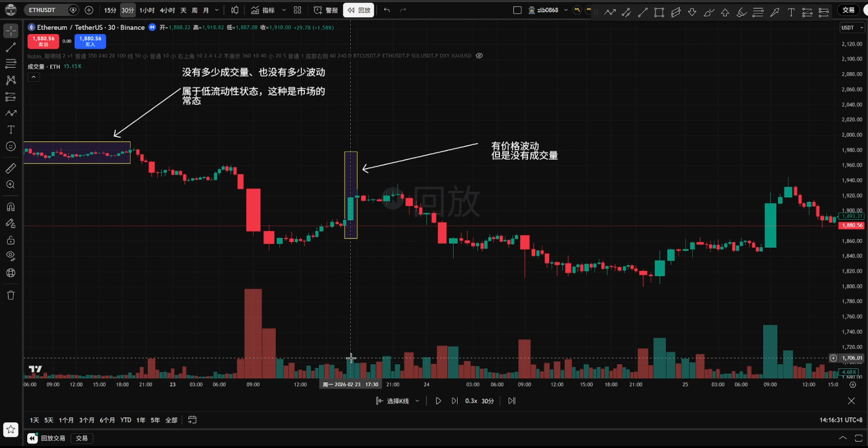Click the blue 买入 buy button
Image resolution: width=868 pixels, height=448 pixels.
pyautogui.click(x=90, y=41)
